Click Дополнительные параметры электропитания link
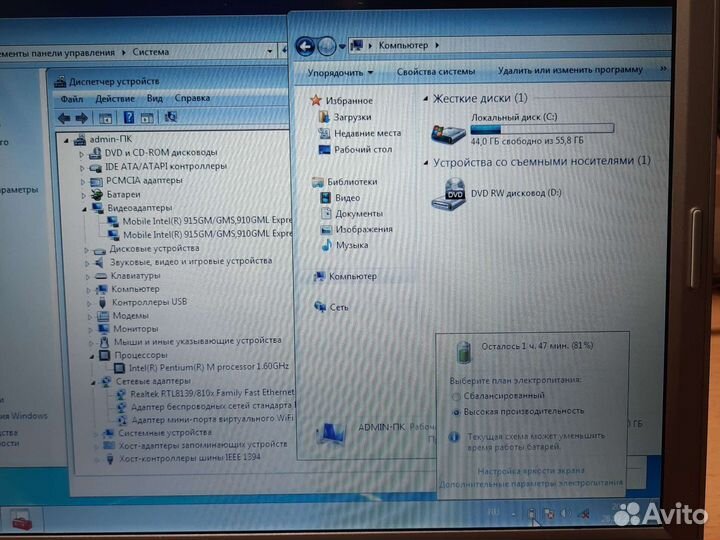The image size is (720, 540). coord(531,483)
